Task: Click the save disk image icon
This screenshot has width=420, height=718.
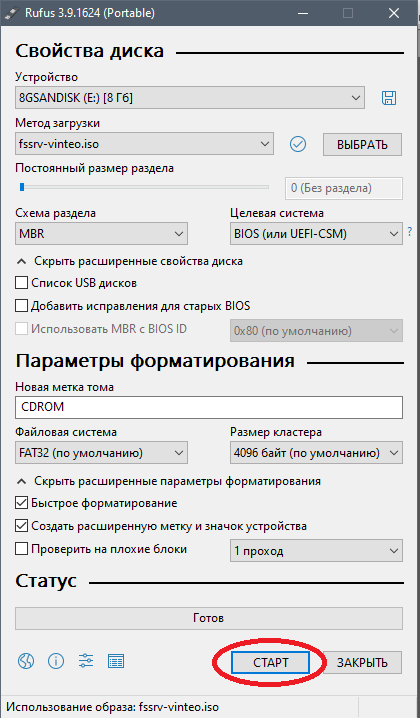Action: coord(389,98)
